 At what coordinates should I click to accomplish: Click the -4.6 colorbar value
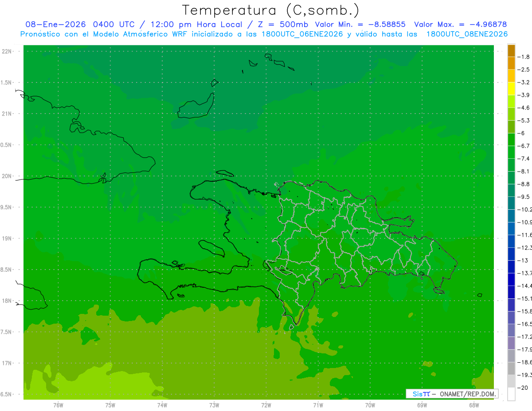(x=524, y=108)
